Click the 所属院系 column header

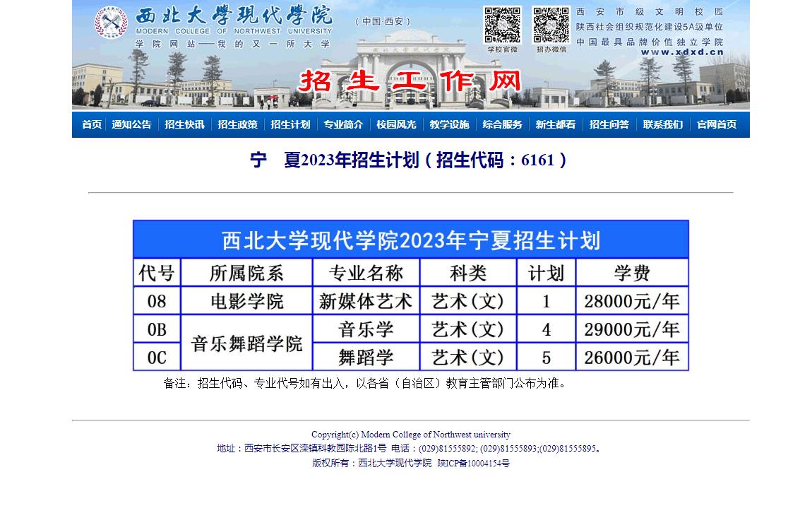pyautogui.click(x=246, y=273)
